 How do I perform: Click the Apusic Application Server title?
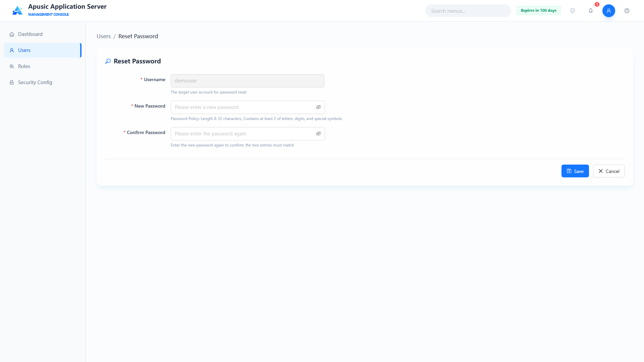point(67,6)
